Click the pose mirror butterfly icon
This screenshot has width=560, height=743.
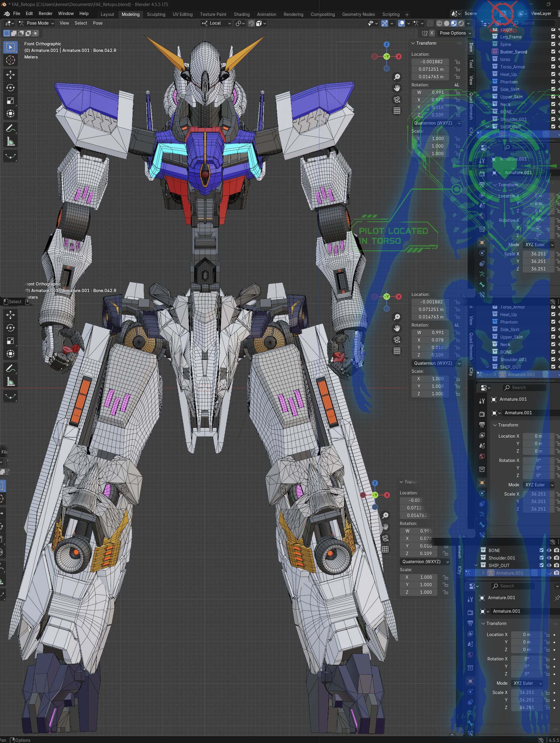(x=424, y=33)
